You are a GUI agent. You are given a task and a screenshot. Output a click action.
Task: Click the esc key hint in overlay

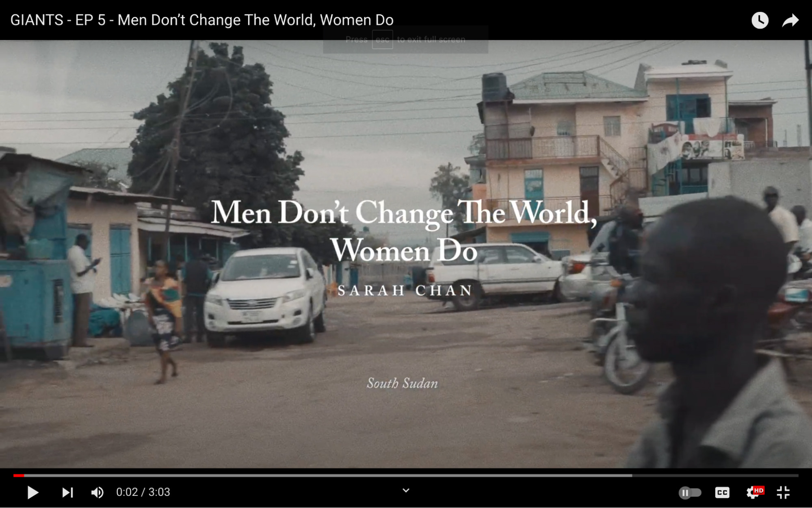tap(382, 39)
